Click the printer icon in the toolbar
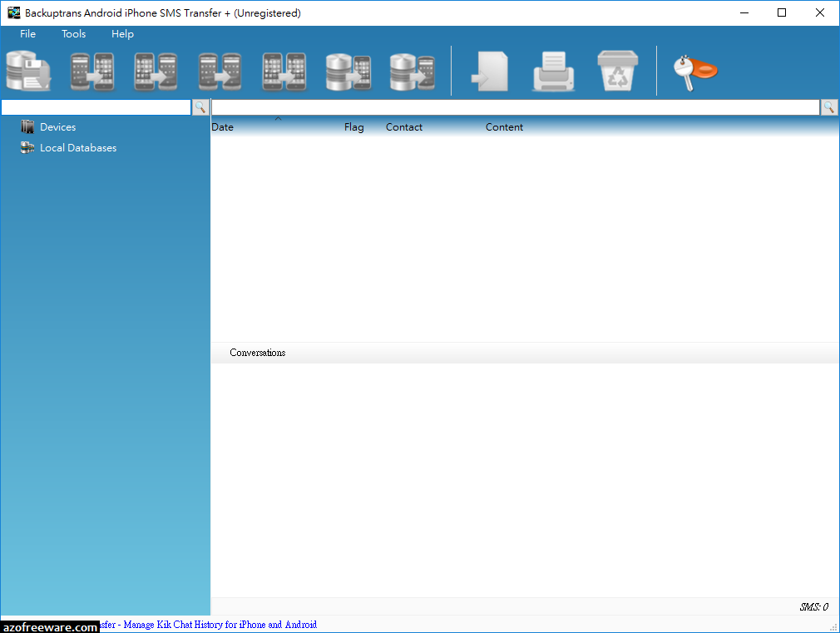840x633 pixels. [553, 71]
